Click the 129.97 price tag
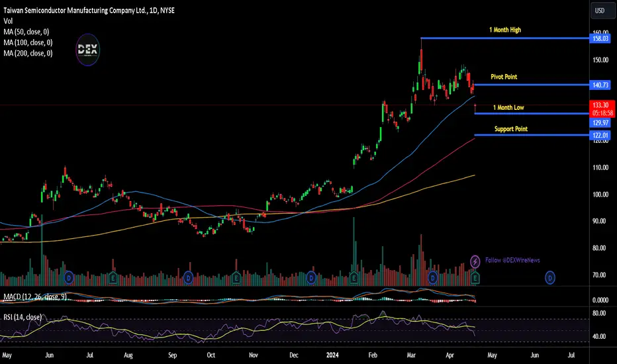Viewport: 617px width, 364px height. [600, 123]
